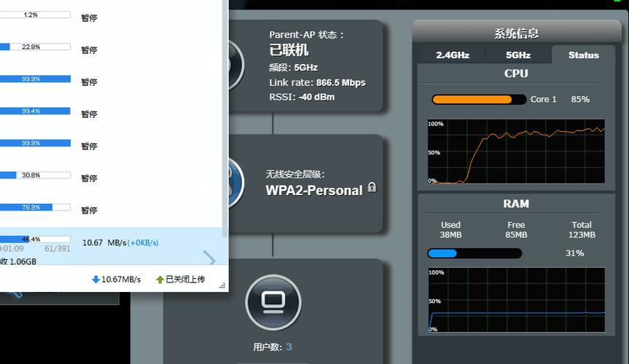The height and width of the screenshot is (364, 629).
Task: Click the 已关闭上传 status text
Action: 185,279
